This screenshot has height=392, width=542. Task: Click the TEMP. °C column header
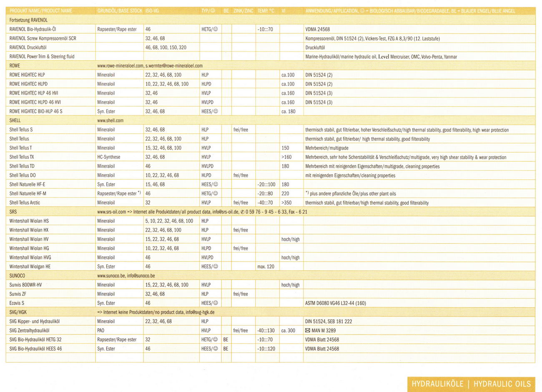(266, 11)
